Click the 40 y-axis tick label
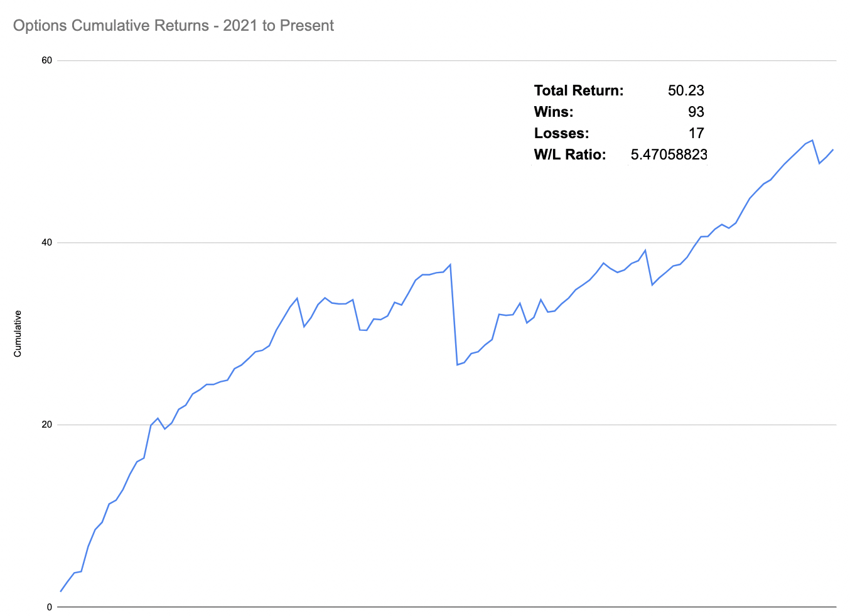This screenshot has width=850, height=616. pyautogui.click(x=46, y=243)
